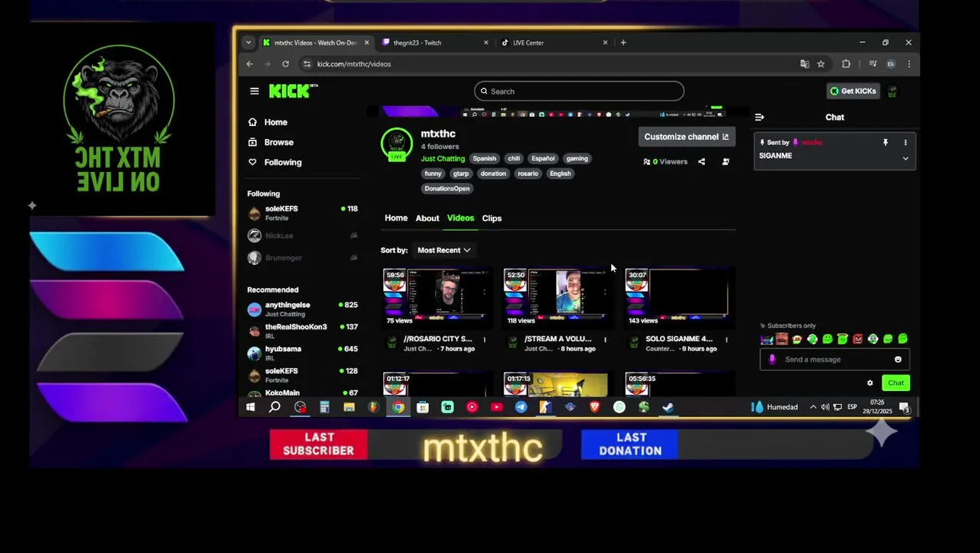Open options for ROSARIO CITY video

pyautogui.click(x=484, y=339)
